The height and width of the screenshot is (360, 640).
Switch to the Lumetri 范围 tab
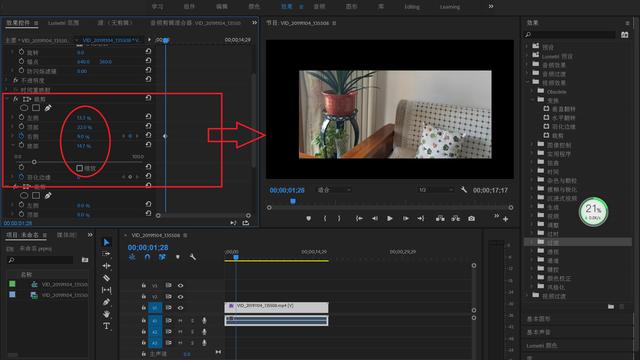(x=63, y=23)
